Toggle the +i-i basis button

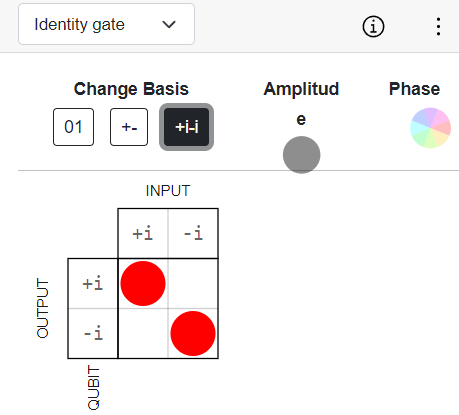[x=187, y=127]
